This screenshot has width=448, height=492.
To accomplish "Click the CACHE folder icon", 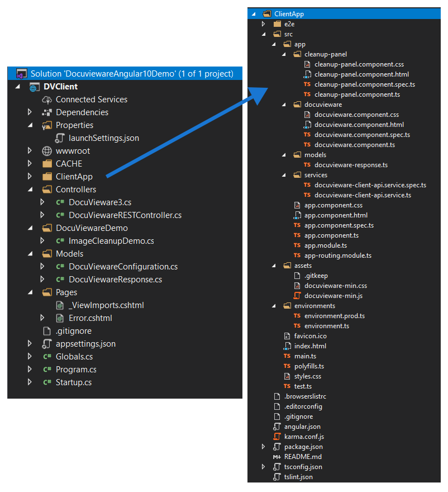I will [47, 164].
